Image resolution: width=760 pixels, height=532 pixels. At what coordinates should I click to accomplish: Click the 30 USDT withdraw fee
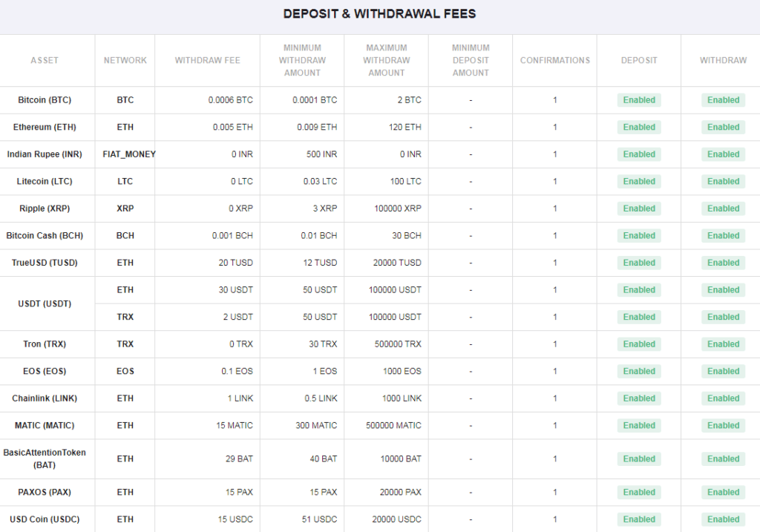pos(235,289)
